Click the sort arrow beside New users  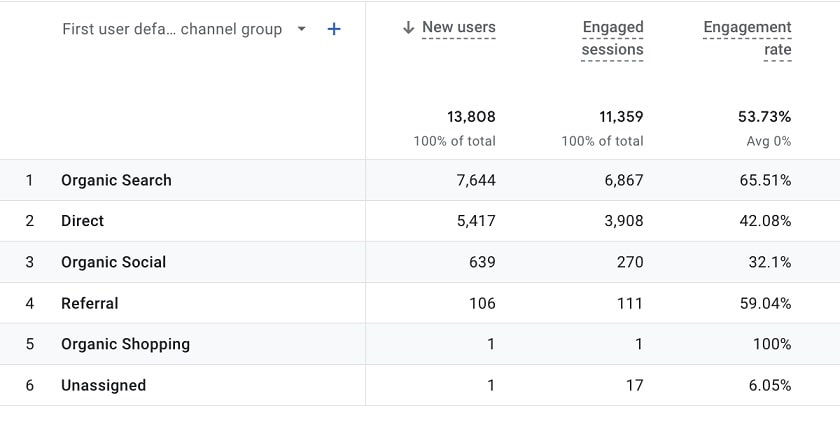click(x=408, y=28)
